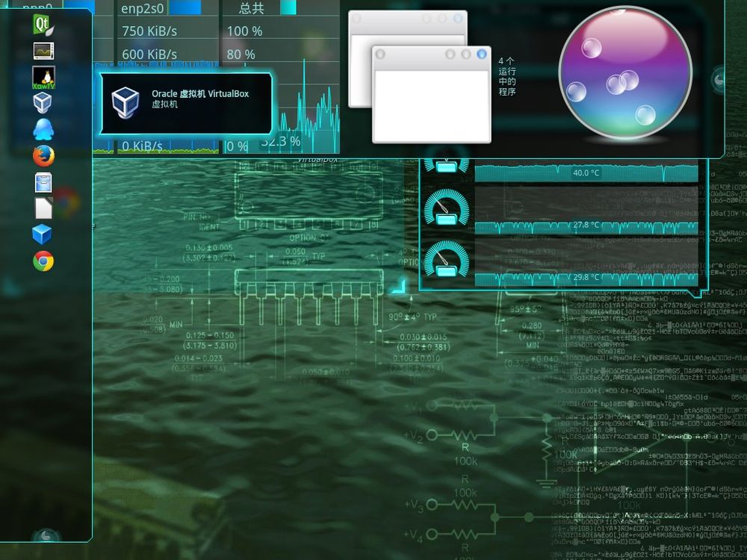The height and width of the screenshot is (560, 747).
Task: Click the 27.8 °C temperature reading
Action: 586,225
